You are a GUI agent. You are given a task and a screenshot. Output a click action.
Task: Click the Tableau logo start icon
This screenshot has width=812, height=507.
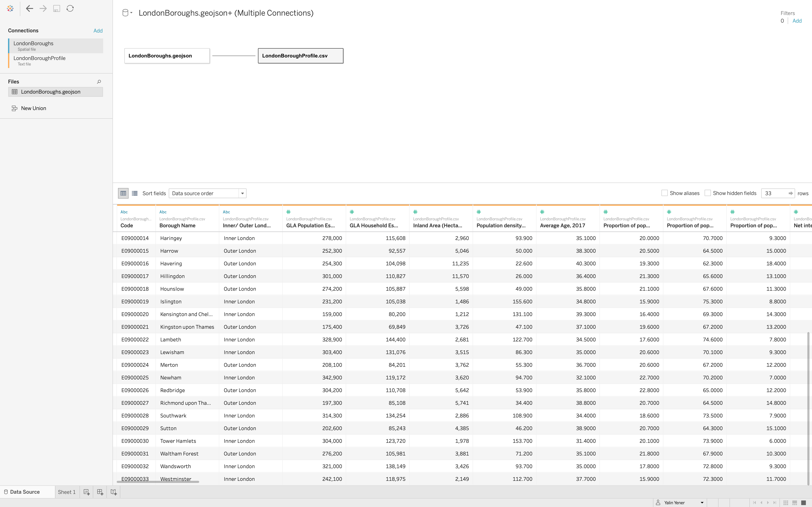point(10,9)
